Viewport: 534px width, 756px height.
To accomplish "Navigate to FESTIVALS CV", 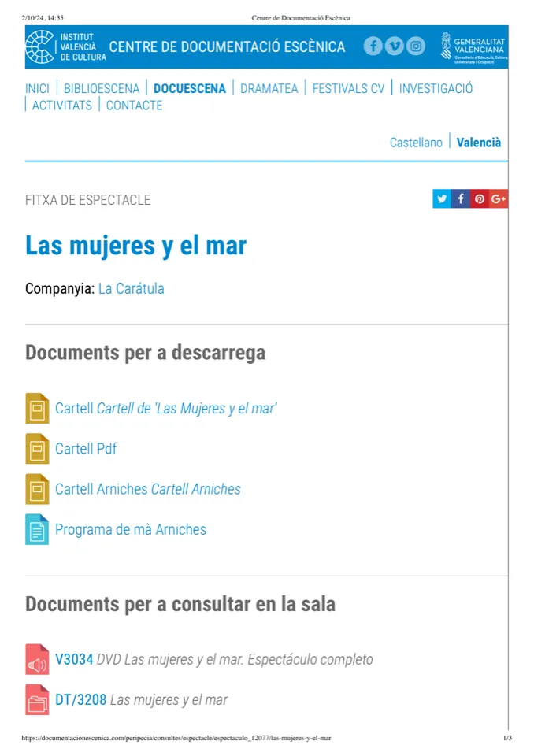I will [348, 88].
